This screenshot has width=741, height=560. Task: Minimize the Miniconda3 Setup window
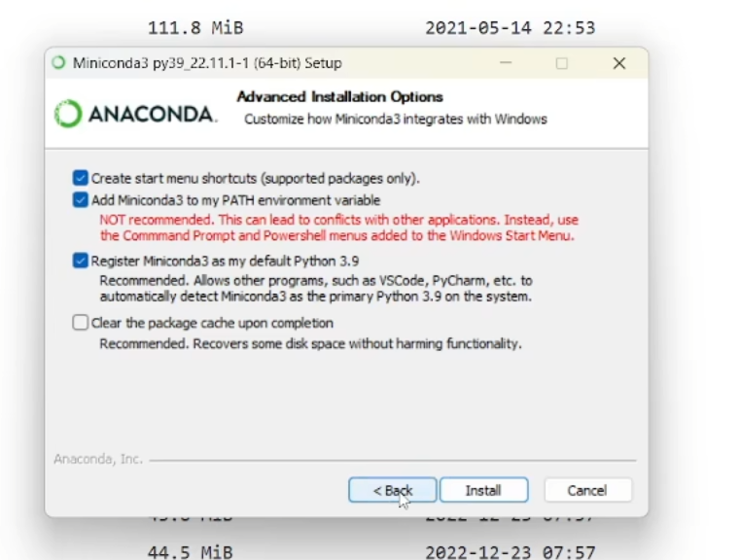pyautogui.click(x=506, y=63)
